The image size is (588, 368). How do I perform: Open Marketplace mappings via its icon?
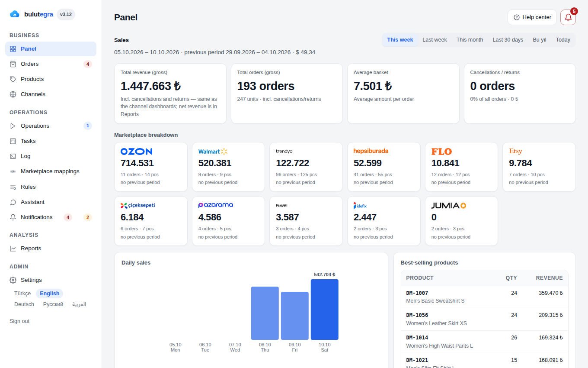[13, 171]
